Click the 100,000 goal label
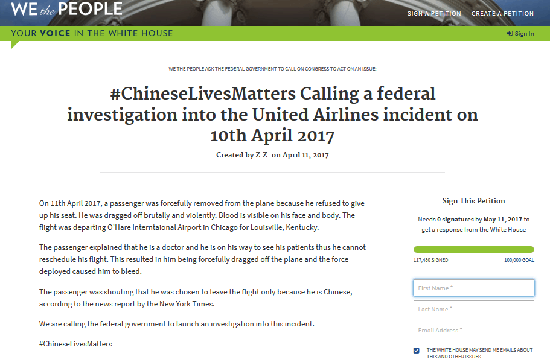 (x=519, y=260)
